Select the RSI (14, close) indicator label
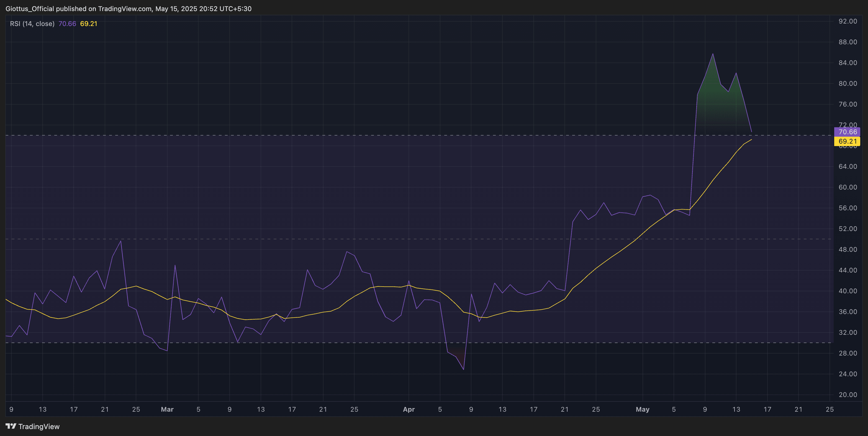The image size is (868, 436). point(32,24)
